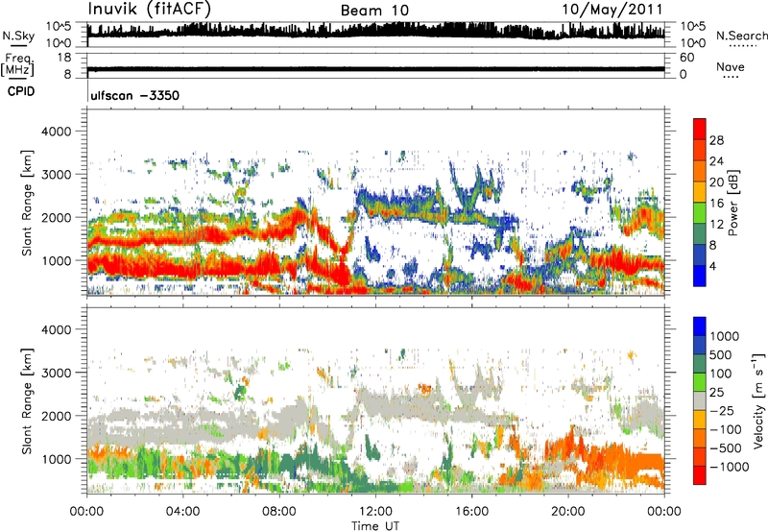
Task: Click the '04:00' time axis tick label
Action: (182, 512)
